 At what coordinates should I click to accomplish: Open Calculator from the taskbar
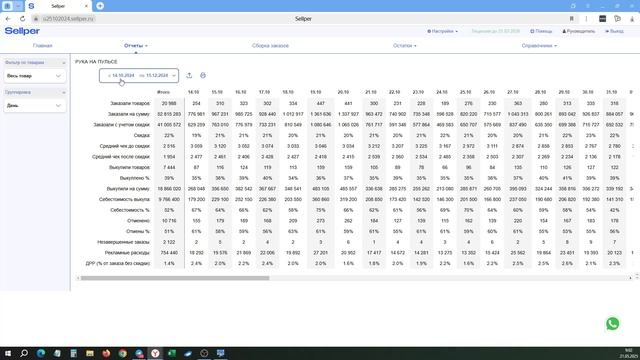click(x=73, y=353)
